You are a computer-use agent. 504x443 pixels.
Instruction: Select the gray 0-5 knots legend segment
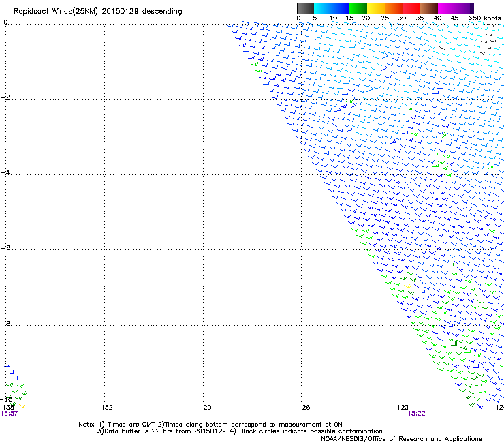click(305, 8)
